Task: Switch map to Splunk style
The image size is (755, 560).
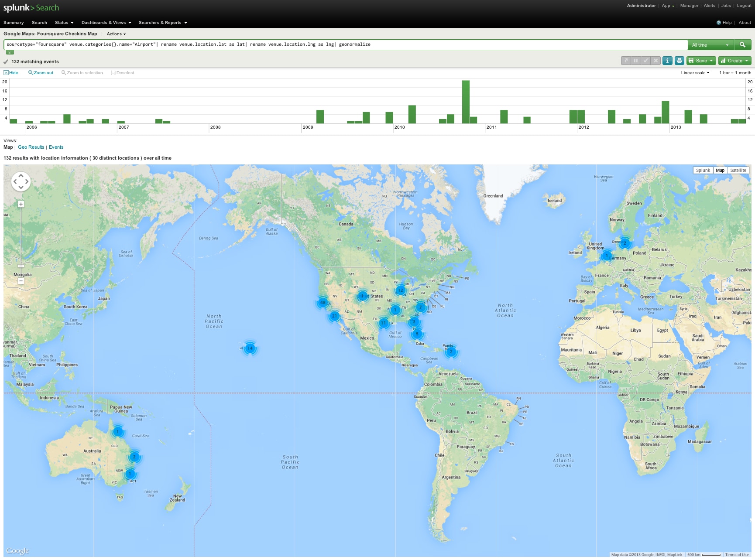Action: tap(703, 171)
